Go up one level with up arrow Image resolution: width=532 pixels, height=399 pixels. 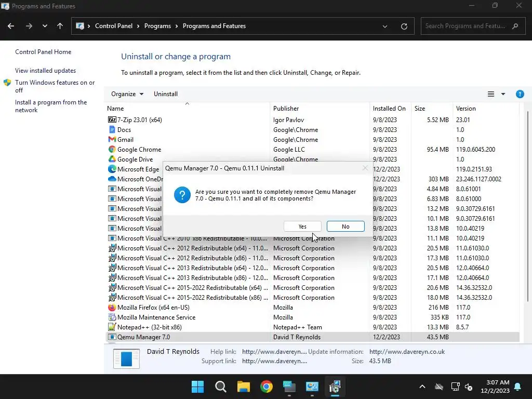(60, 26)
